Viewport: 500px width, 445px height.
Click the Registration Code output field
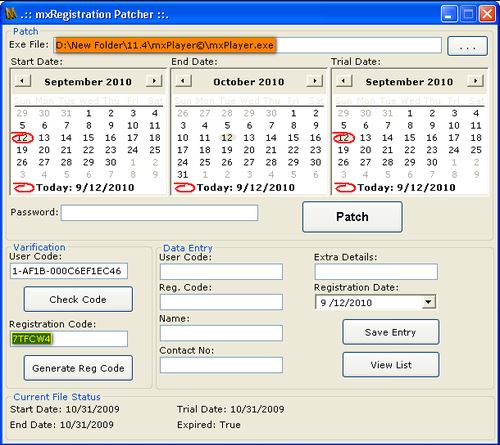coord(69,339)
